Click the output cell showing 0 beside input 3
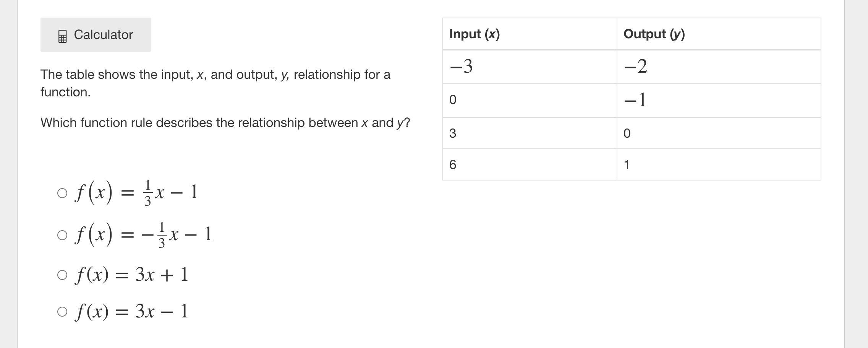 [x=719, y=133]
